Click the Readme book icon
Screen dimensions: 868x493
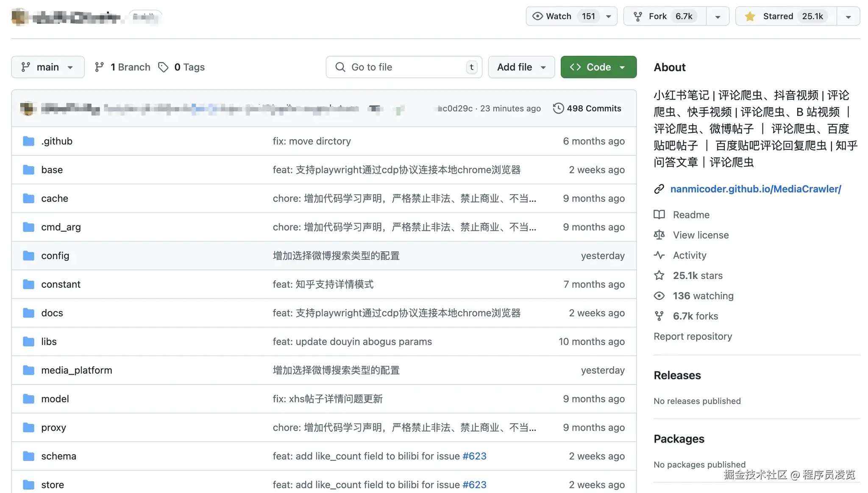[659, 214]
